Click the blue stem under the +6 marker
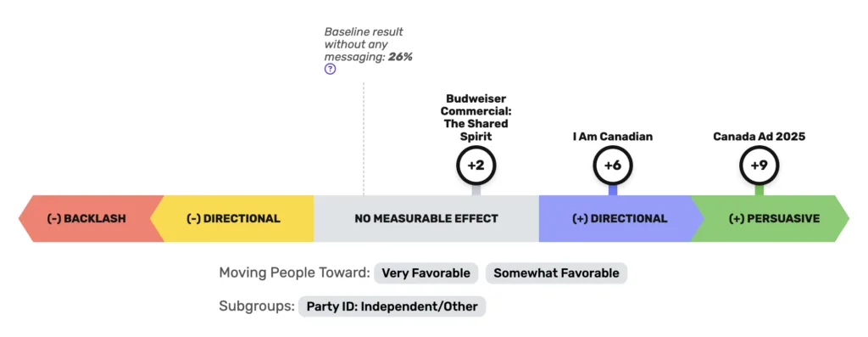This screenshot has width=868, height=337. [x=613, y=189]
